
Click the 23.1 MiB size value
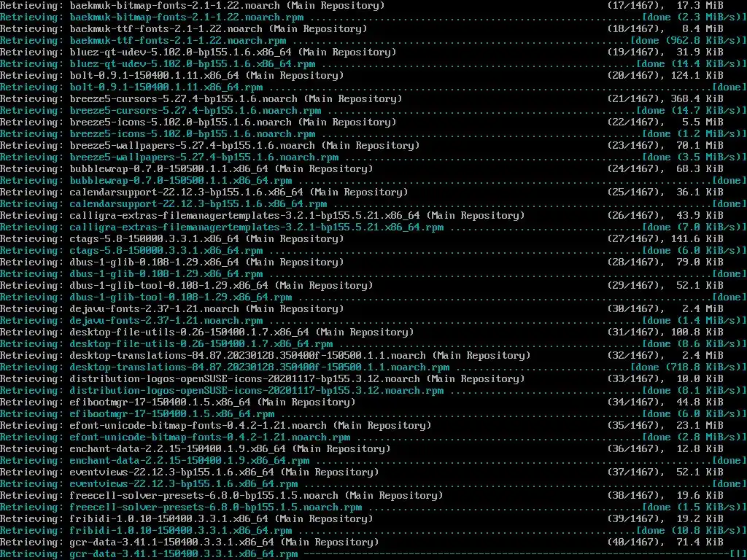[x=700, y=425]
